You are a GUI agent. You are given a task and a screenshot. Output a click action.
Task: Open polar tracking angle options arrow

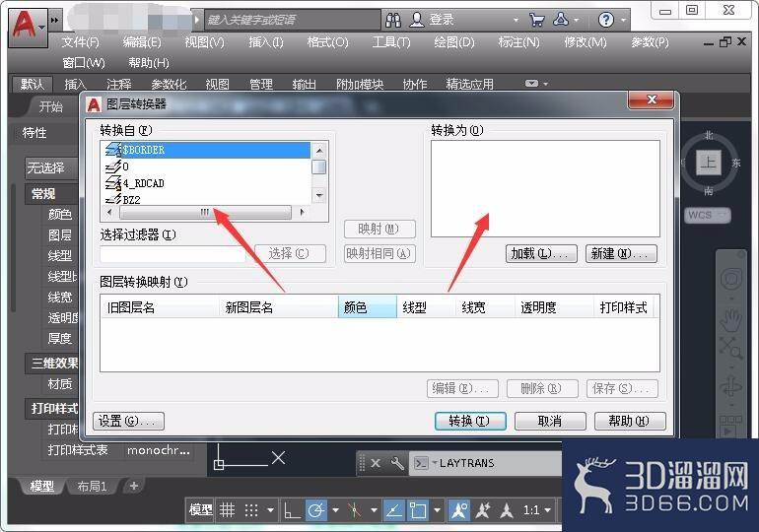click(x=335, y=510)
